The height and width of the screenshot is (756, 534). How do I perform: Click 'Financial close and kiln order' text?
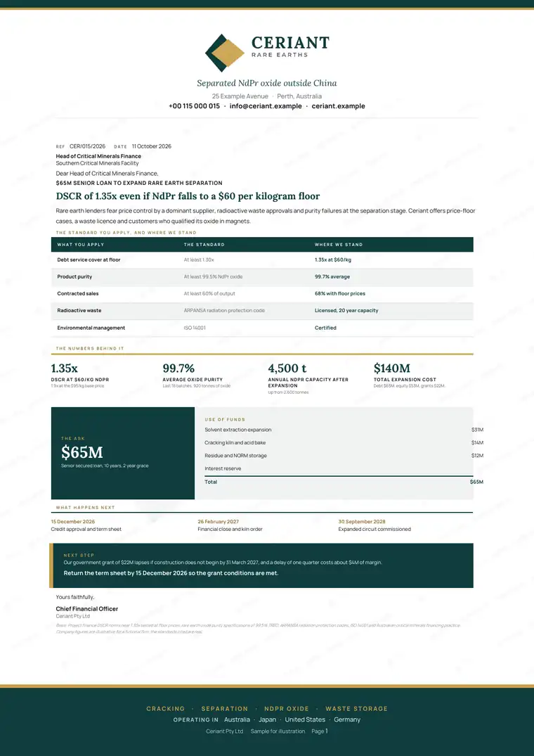230,529
